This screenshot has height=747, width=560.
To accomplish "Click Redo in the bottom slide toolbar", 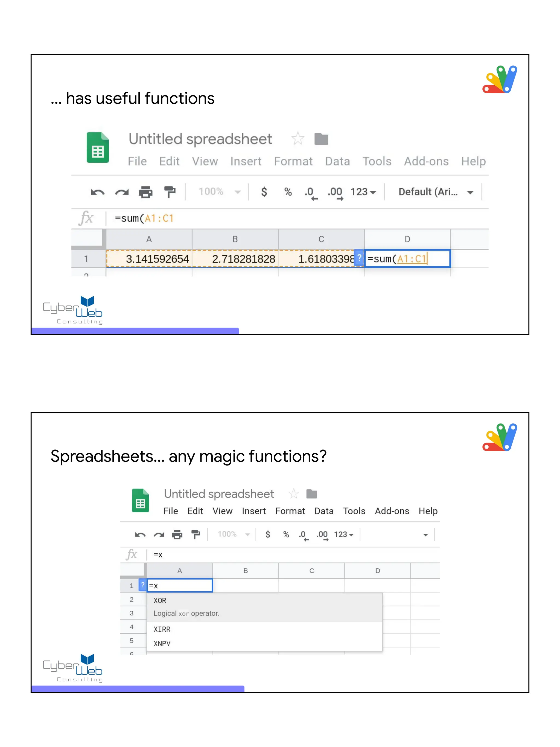I will [x=159, y=534].
